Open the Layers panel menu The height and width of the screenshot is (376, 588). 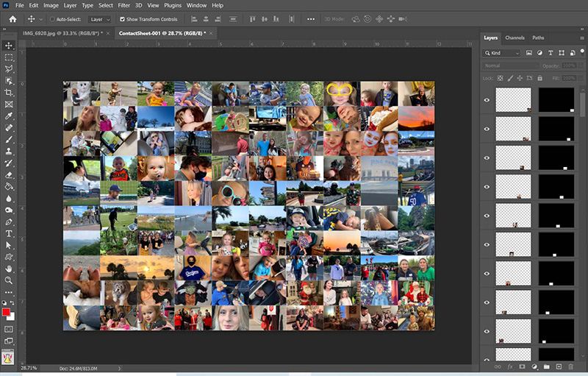coord(582,38)
